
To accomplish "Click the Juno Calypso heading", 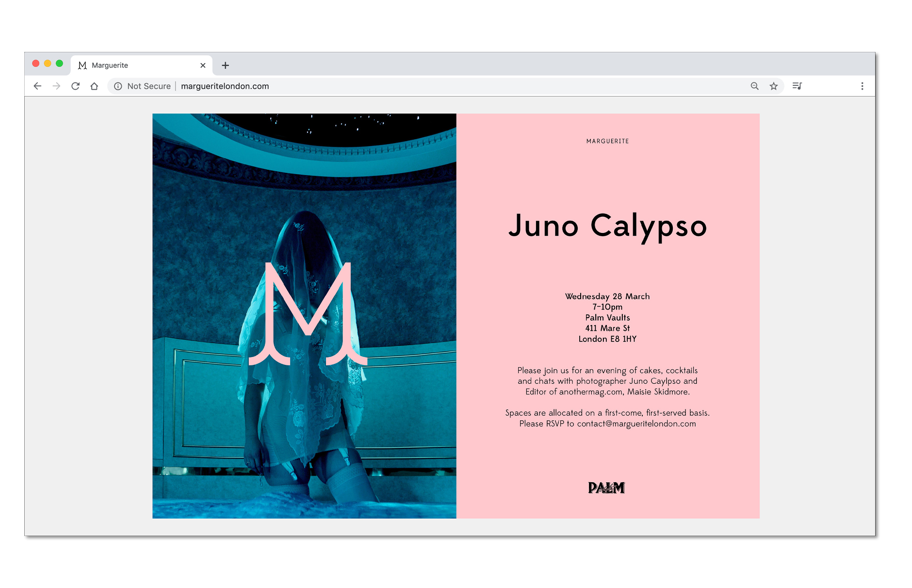I will [x=607, y=226].
